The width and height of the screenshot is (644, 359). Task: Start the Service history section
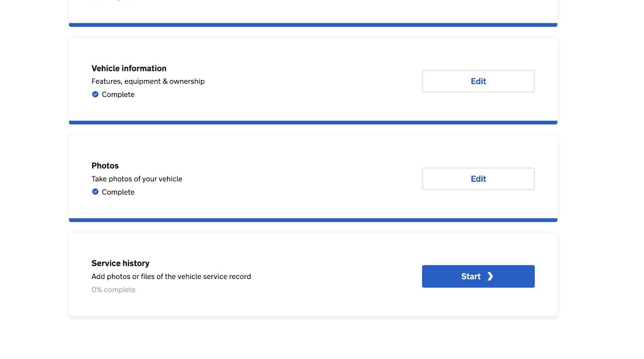[478, 276]
